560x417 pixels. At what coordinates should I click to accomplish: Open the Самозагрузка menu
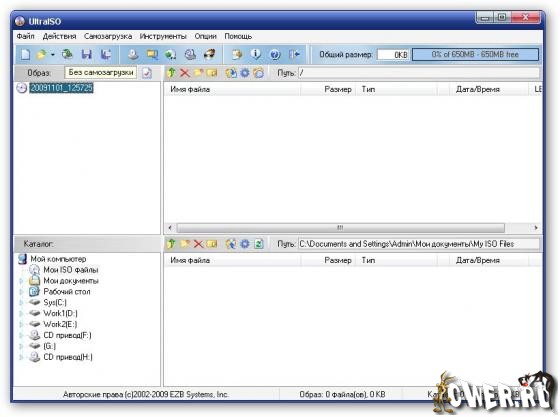[x=108, y=36]
